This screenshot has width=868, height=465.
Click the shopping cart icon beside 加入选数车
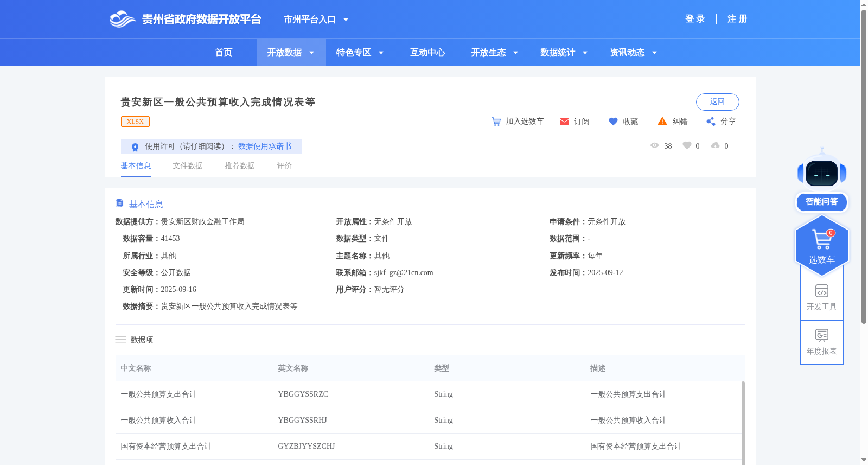pos(496,122)
